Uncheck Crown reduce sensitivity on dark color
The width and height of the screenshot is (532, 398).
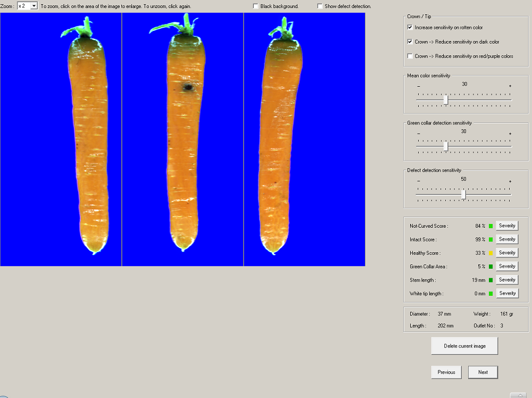pos(410,42)
